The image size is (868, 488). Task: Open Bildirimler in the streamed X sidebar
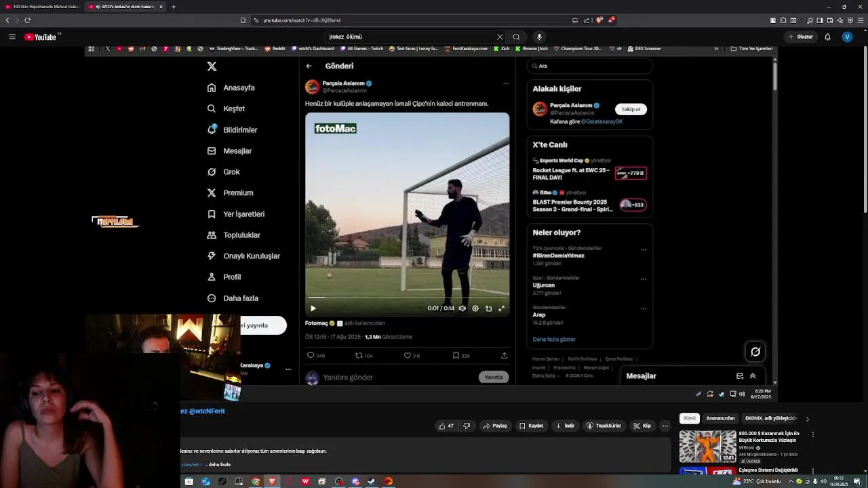[233, 129]
